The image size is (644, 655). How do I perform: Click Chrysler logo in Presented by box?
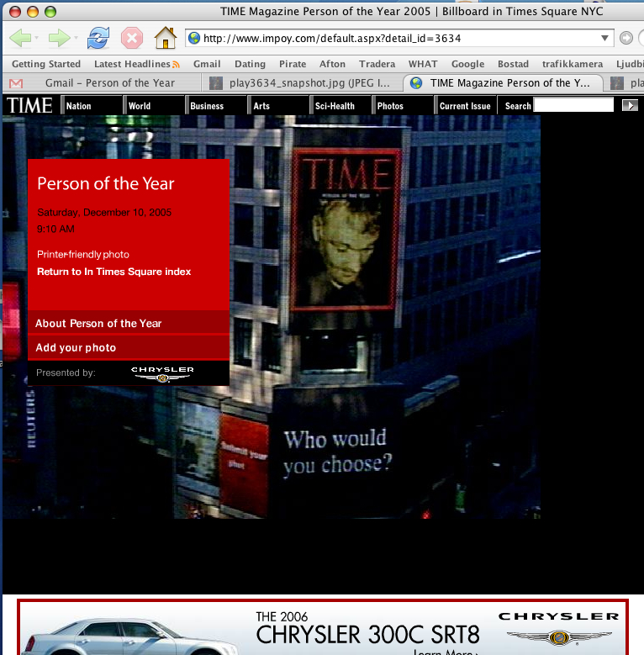pyautogui.click(x=162, y=374)
